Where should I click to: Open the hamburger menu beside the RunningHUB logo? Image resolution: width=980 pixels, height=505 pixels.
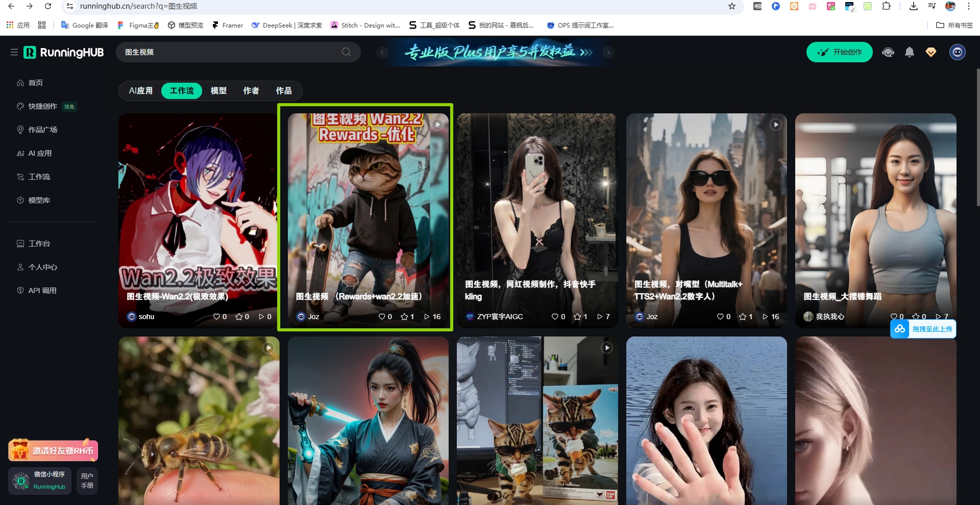pos(14,52)
